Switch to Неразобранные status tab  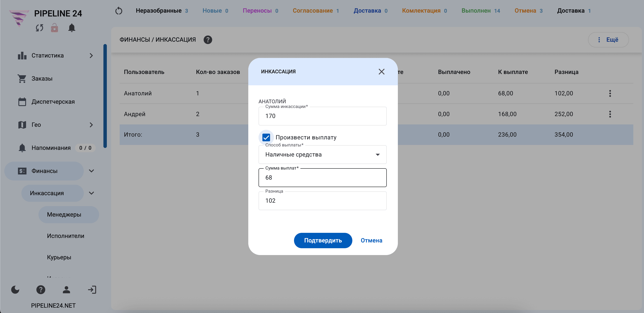tap(162, 11)
